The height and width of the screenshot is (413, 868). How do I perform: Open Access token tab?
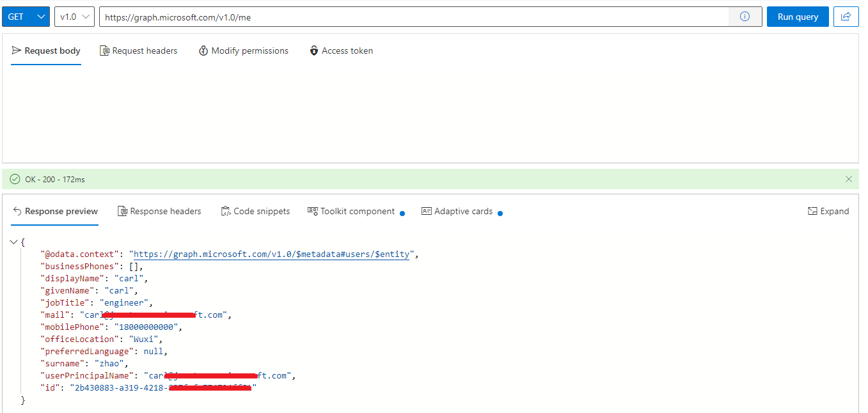coord(341,51)
